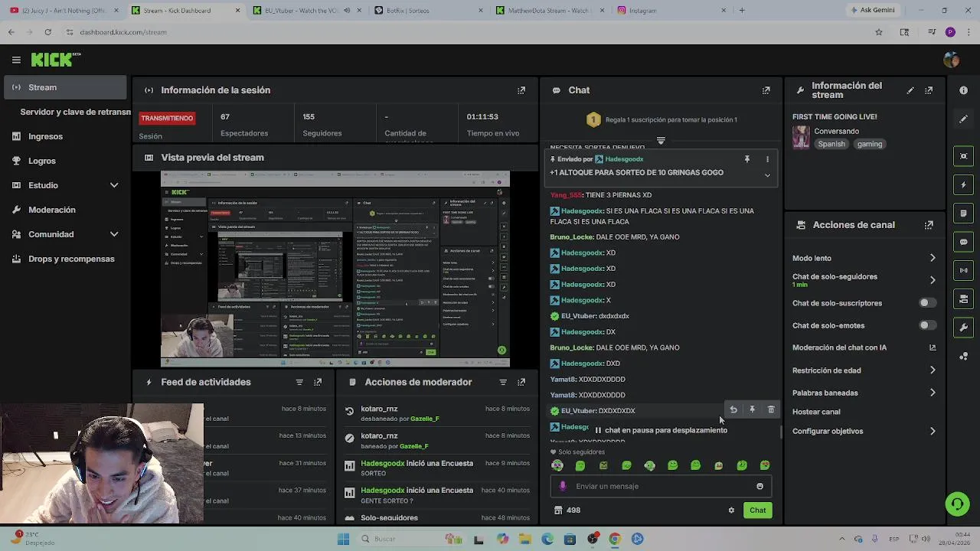Viewport: 980px width, 551px height.
Task: Open the hamburger menu beside the Kick logo
Action: [x=16, y=60]
